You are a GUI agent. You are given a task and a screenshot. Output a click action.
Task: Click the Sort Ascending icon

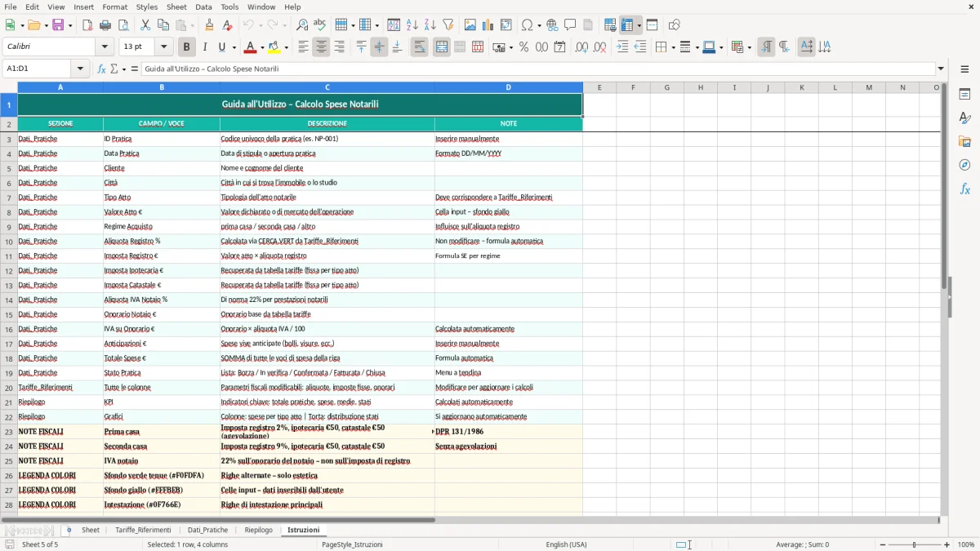point(412,25)
